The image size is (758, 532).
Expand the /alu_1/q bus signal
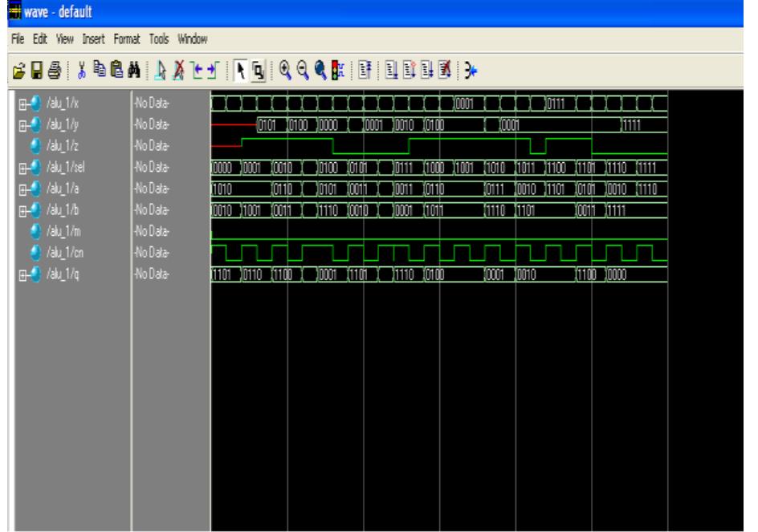22,275
